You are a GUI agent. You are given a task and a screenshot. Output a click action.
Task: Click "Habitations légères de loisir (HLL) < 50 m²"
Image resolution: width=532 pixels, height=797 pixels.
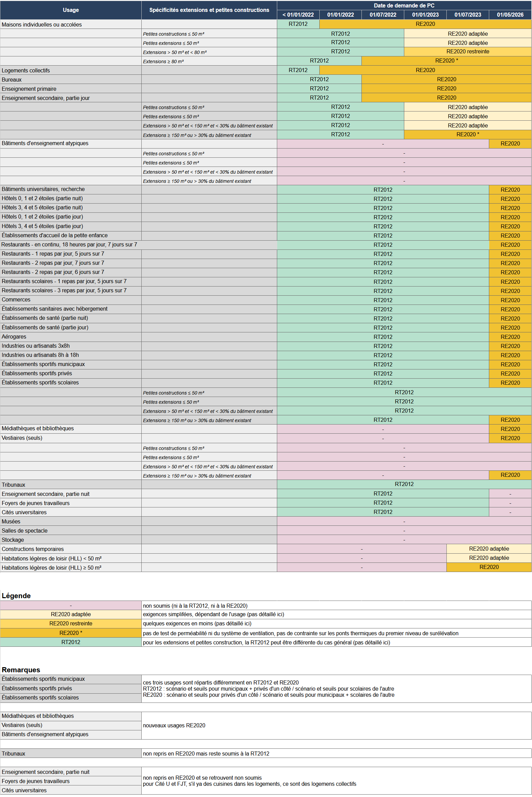(x=71, y=558)
